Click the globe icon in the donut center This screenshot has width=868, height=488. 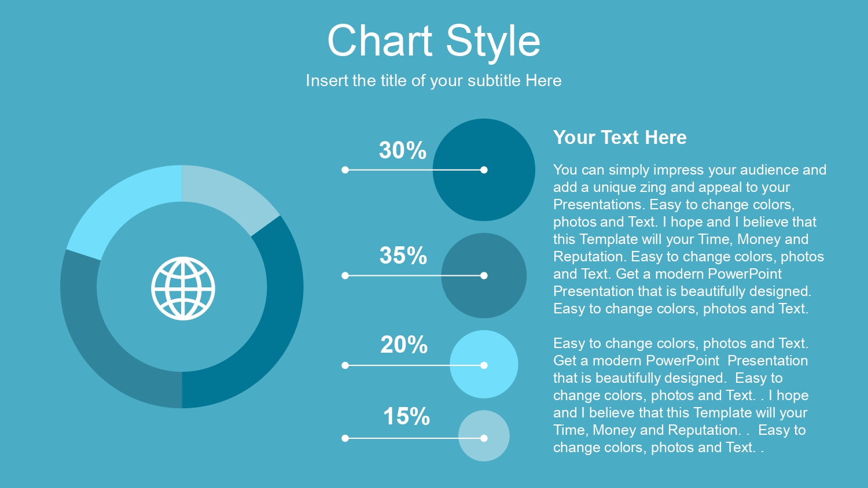(x=183, y=289)
